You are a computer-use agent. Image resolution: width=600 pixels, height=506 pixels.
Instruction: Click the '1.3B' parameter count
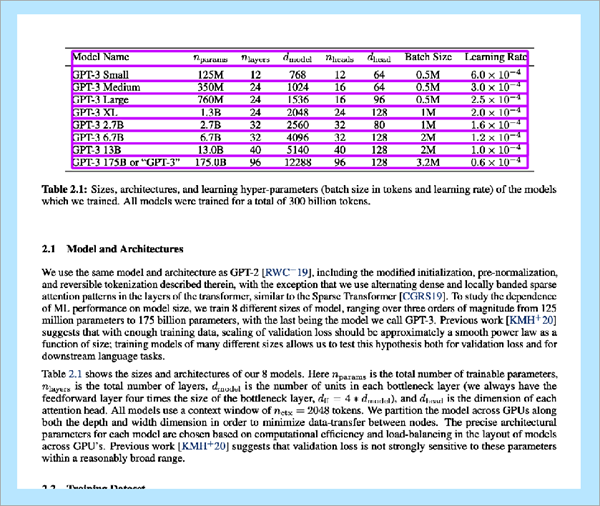click(211, 113)
